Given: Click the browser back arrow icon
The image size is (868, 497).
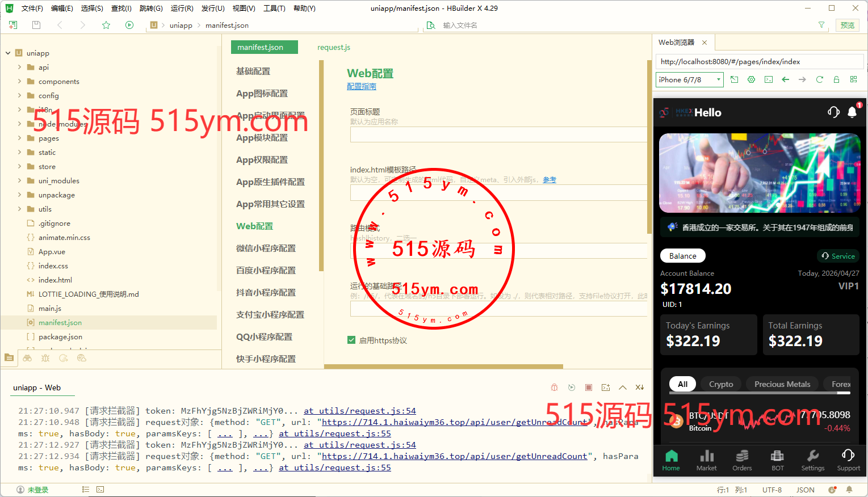Looking at the screenshot, I should [785, 79].
